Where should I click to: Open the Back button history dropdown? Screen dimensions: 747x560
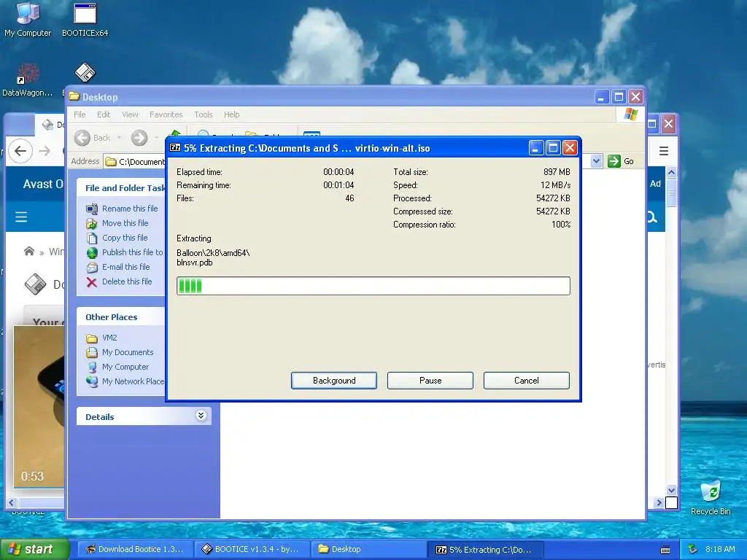click(x=119, y=138)
